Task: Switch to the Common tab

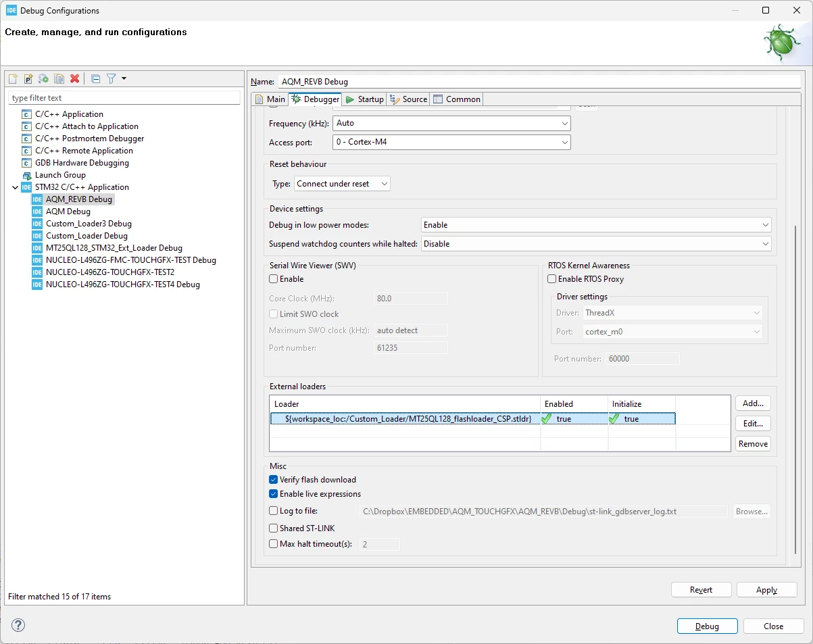Action: coord(457,99)
